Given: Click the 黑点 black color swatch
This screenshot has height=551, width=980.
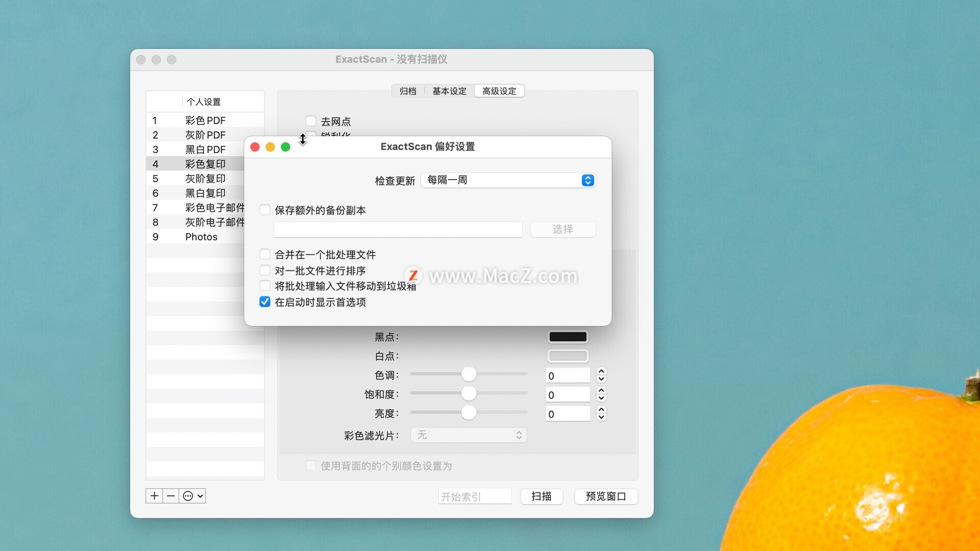Looking at the screenshot, I should (x=568, y=337).
